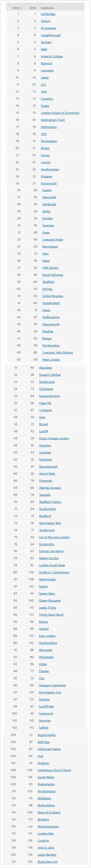Select London School of Economics link
The height and width of the screenshot is (868, 91).
tap(60, 113)
